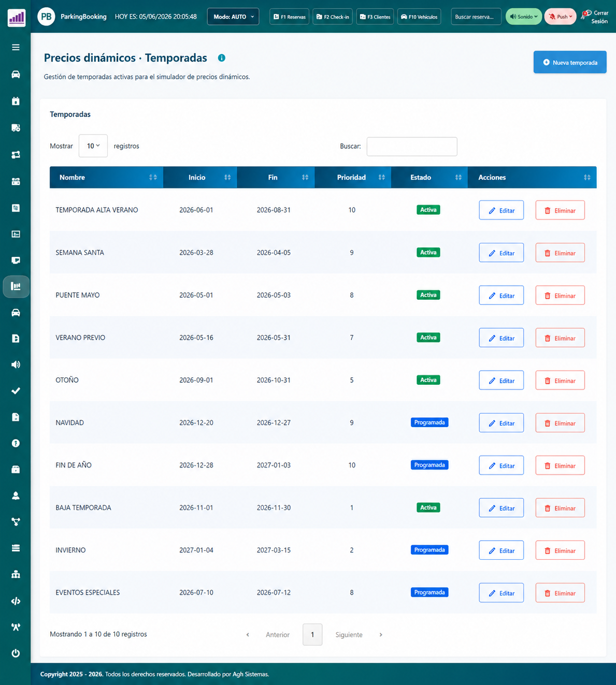The image size is (616, 685).
Task: Click the Anterior pagination link
Action: pyautogui.click(x=278, y=635)
